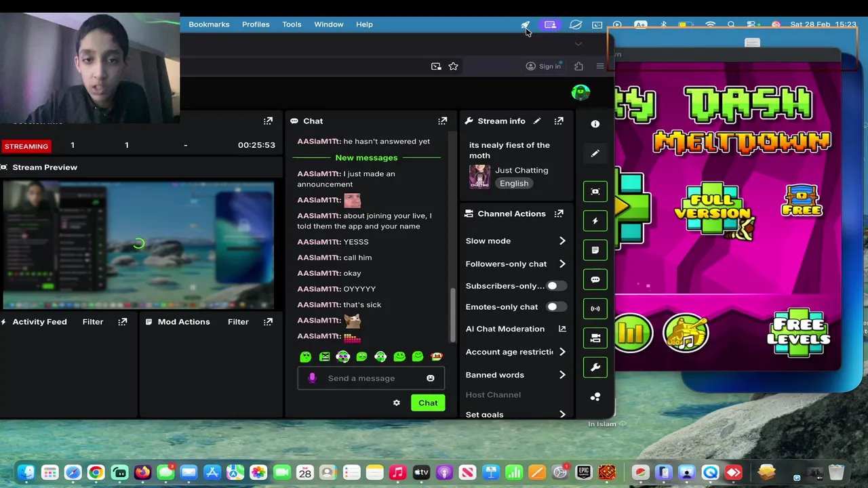Image resolution: width=868 pixels, height=488 pixels.
Task: Open the browser hamburger menu
Action: (x=600, y=66)
